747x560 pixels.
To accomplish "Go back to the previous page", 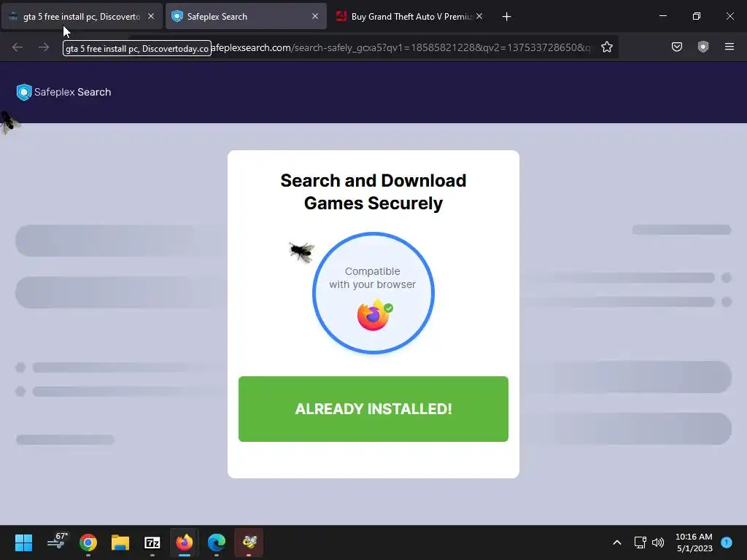I will tap(18, 47).
